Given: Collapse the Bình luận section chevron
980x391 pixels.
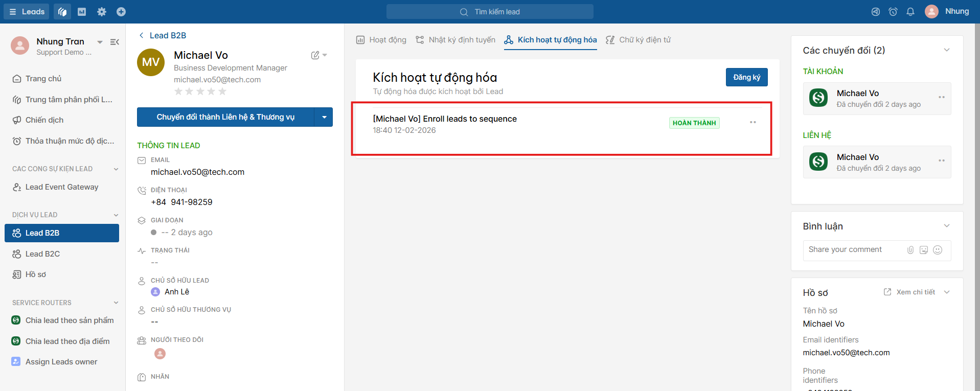Looking at the screenshot, I should (x=947, y=226).
